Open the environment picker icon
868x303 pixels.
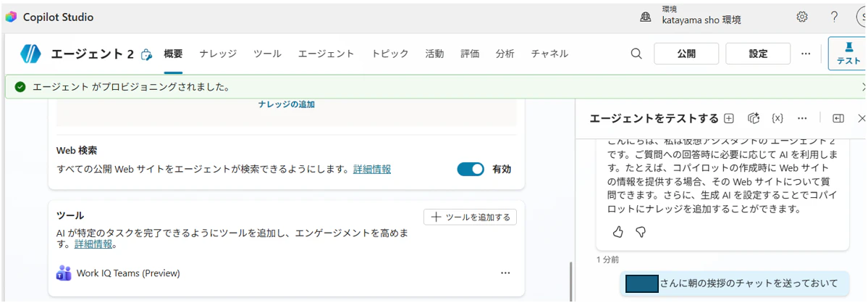point(645,17)
